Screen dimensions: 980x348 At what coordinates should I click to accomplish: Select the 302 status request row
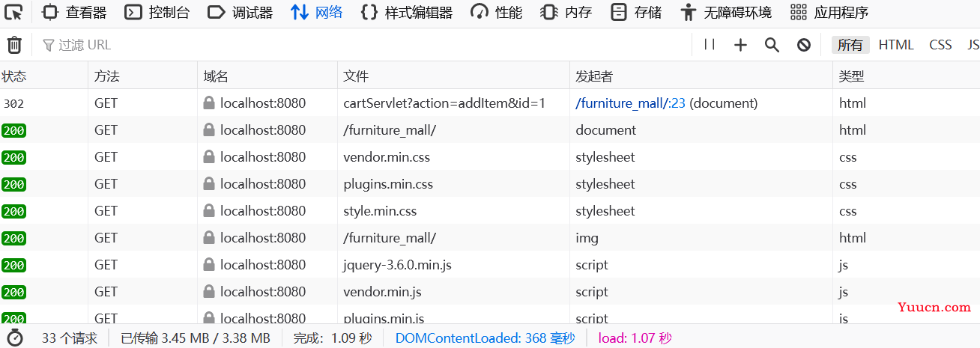pos(490,103)
